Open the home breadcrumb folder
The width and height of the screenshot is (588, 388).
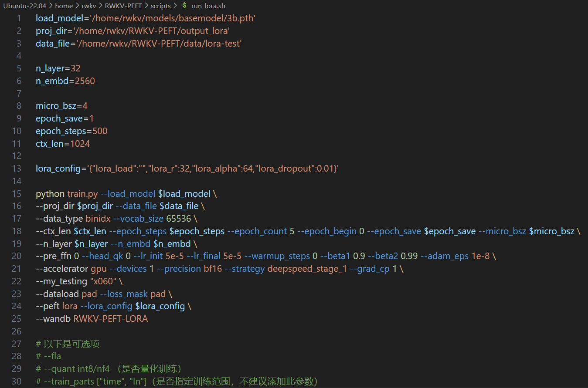pos(64,6)
